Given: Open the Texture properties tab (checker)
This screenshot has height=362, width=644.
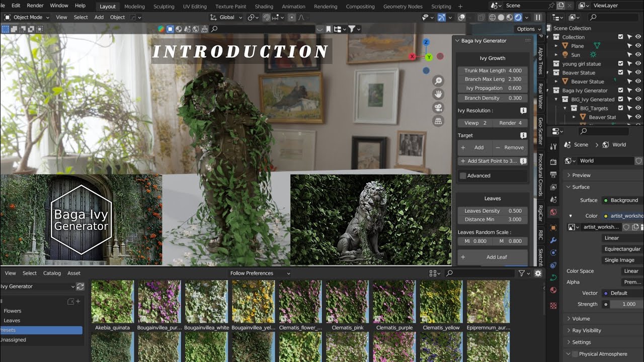Looking at the screenshot, I should pos(553,305).
